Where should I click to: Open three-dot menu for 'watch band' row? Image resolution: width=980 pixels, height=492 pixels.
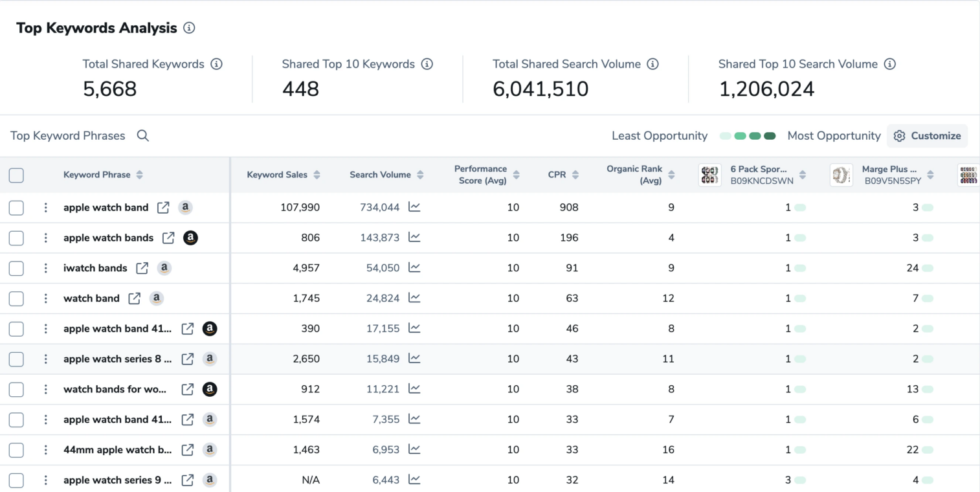(x=45, y=298)
